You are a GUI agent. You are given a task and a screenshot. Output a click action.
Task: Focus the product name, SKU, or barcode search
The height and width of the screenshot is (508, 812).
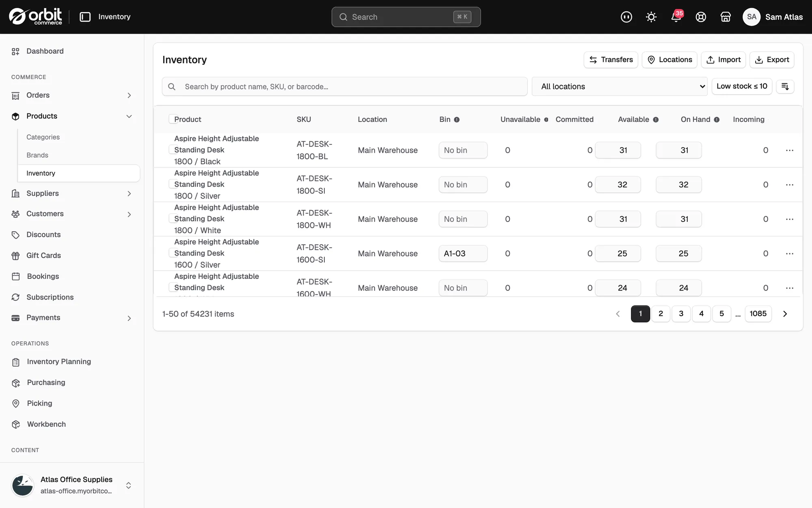pyautogui.click(x=345, y=87)
